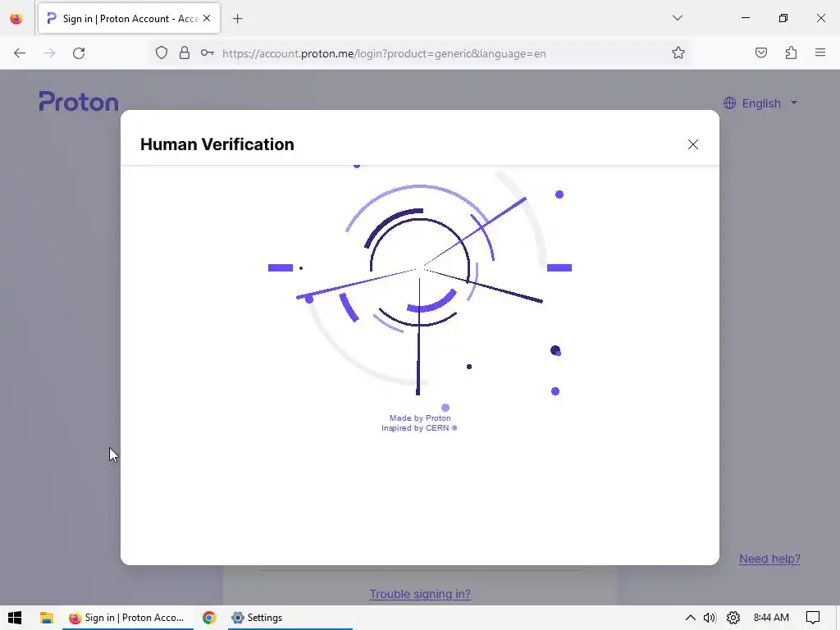Save page to Pocket
This screenshot has height=630, width=840.
(760, 53)
